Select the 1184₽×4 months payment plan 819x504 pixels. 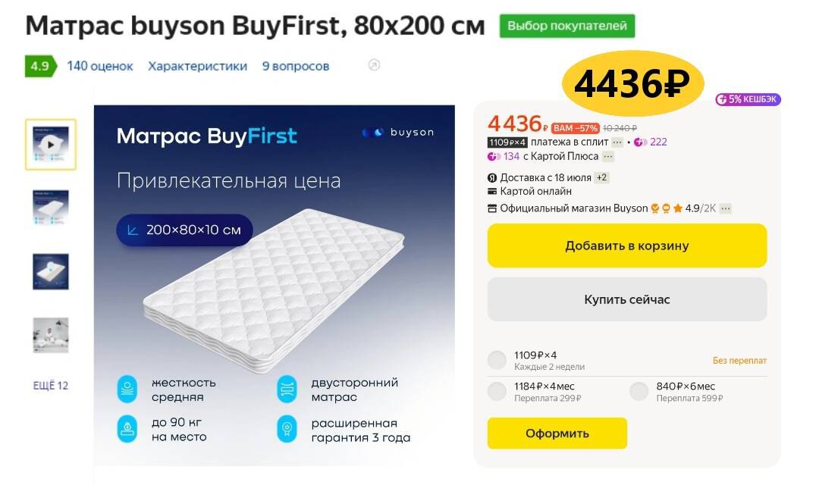pos(497,392)
